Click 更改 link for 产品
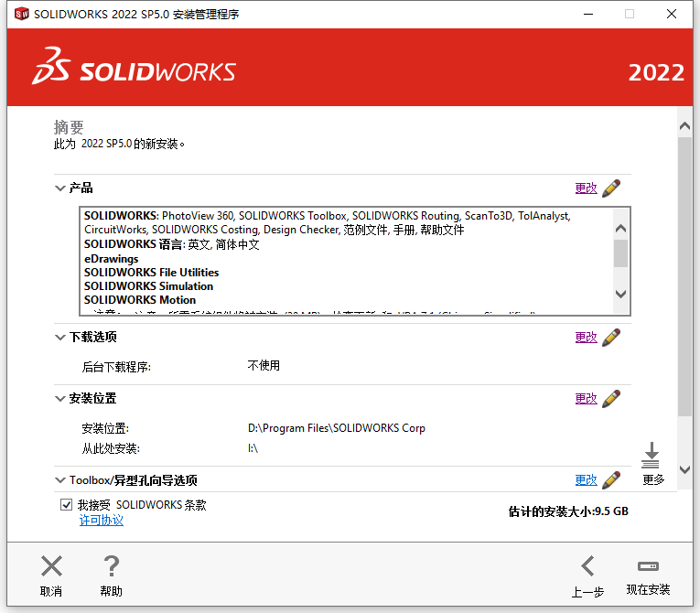The image size is (700, 613). coord(587,188)
